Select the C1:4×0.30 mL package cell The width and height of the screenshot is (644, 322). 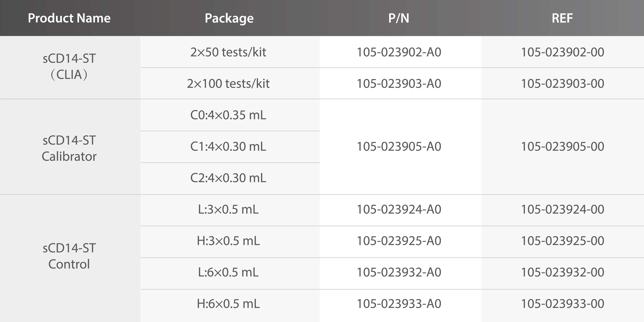(x=228, y=147)
